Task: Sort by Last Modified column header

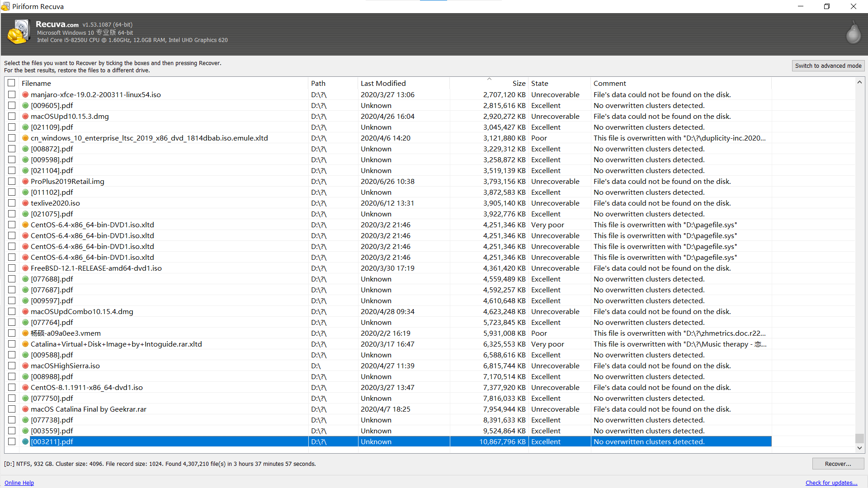Action: [404, 83]
